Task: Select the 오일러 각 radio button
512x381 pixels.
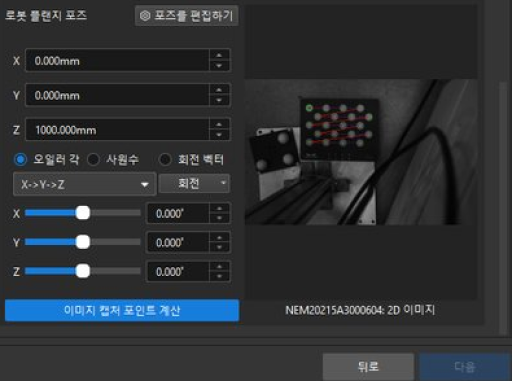Action: [20, 160]
